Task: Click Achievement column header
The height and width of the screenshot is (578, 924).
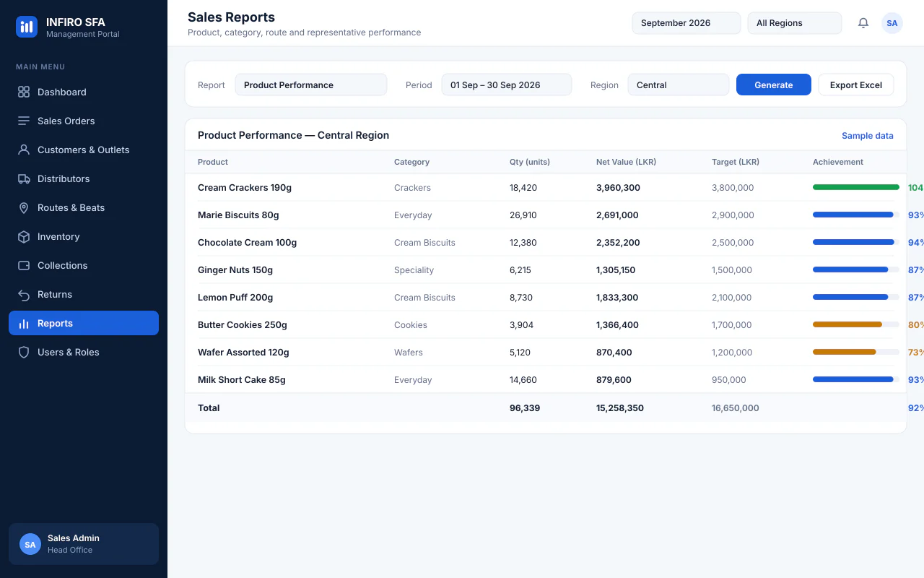Action: 838,162
